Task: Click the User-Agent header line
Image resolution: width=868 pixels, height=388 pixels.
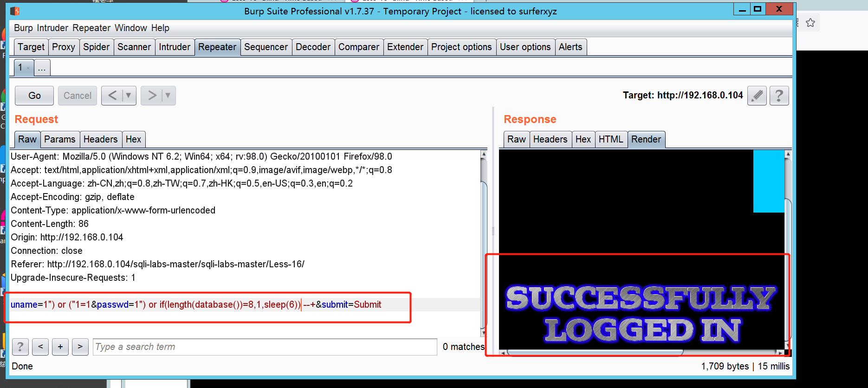Action: coord(201,156)
